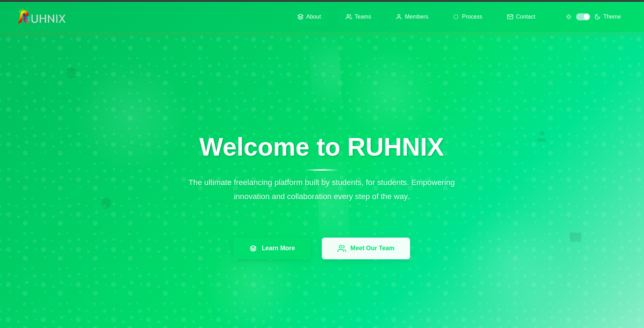Click the layers icon beside About
The image size is (644, 328).
(300, 16)
